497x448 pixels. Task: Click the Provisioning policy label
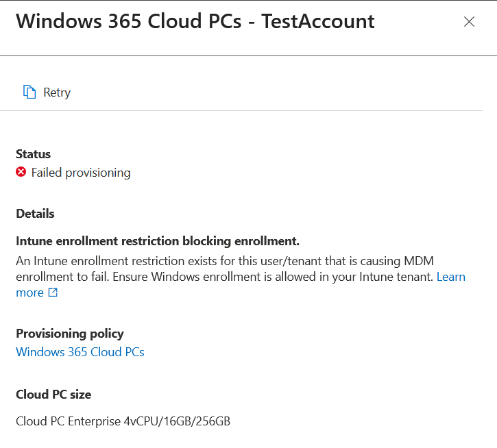tap(70, 334)
